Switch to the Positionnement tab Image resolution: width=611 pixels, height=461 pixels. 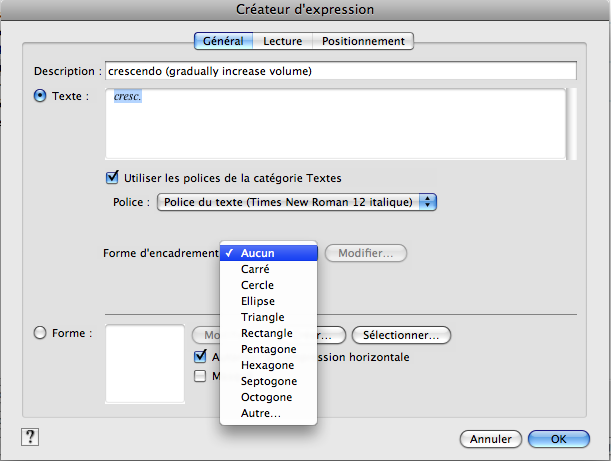tap(363, 41)
